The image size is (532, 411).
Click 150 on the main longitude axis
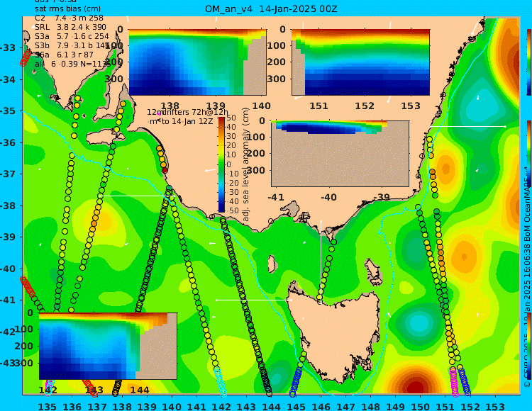pos(421,406)
